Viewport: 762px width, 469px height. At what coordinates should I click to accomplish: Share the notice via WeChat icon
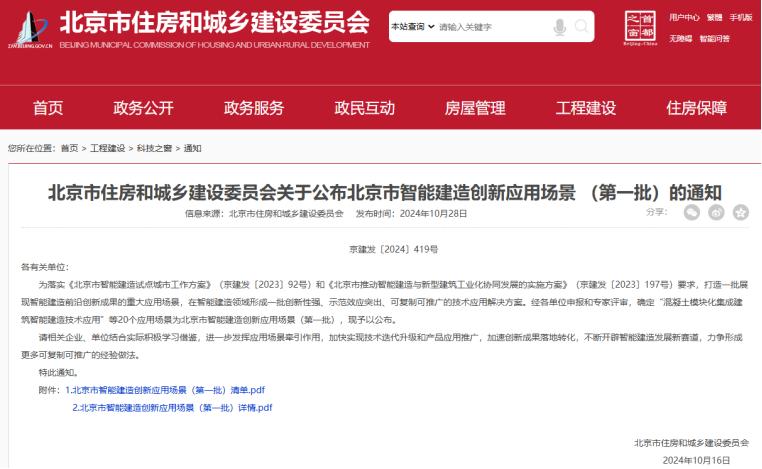(x=691, y=212)
